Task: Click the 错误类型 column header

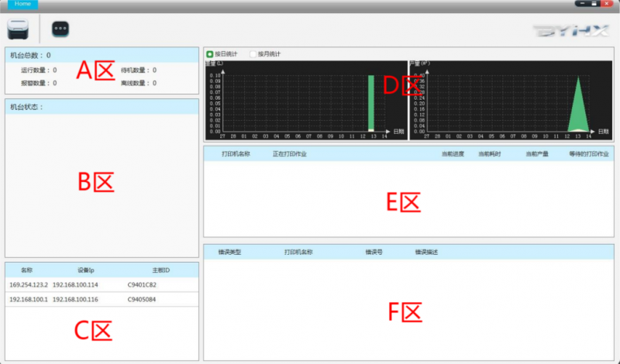Action: click(229, 252)
